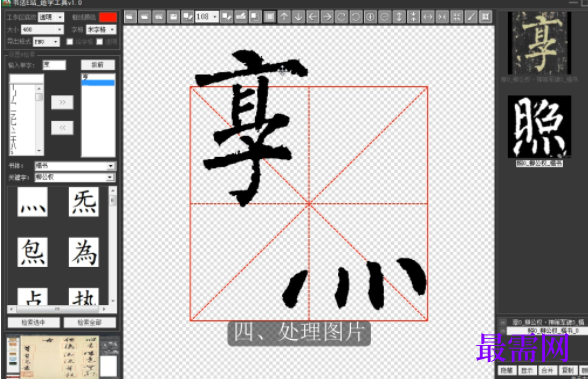Open the 大小 size dropdown showing 400
This screenshot has height=379, width=588.
click(42, 29)
